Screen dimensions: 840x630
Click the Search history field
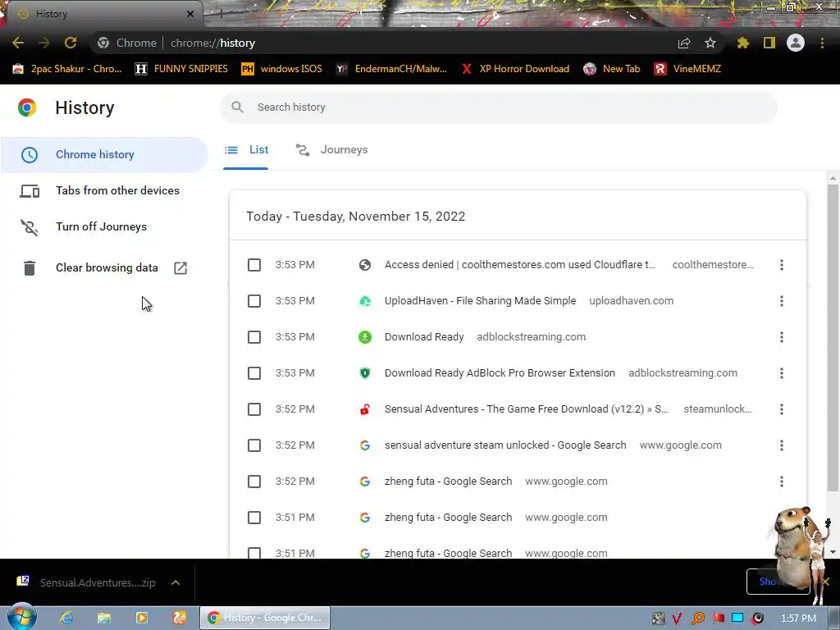[x=499, y=107]
